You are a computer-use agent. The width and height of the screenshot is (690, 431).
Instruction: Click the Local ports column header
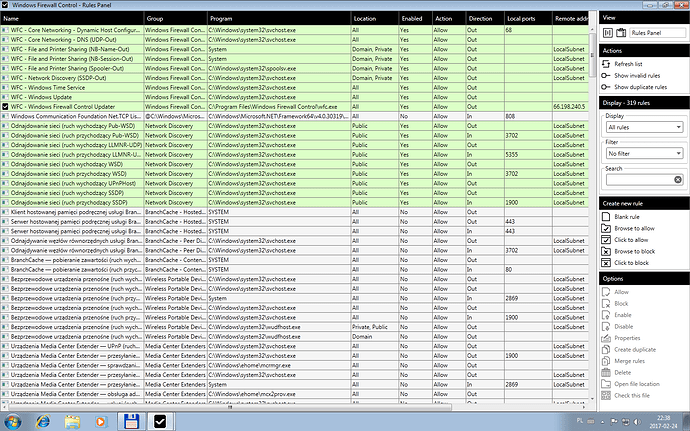tap(528, 18)
